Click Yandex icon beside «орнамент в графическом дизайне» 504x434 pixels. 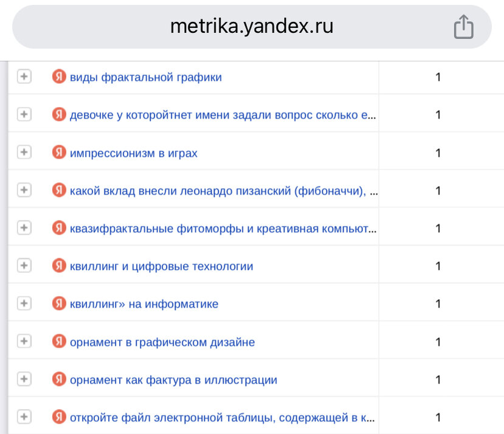coord(59,341)
